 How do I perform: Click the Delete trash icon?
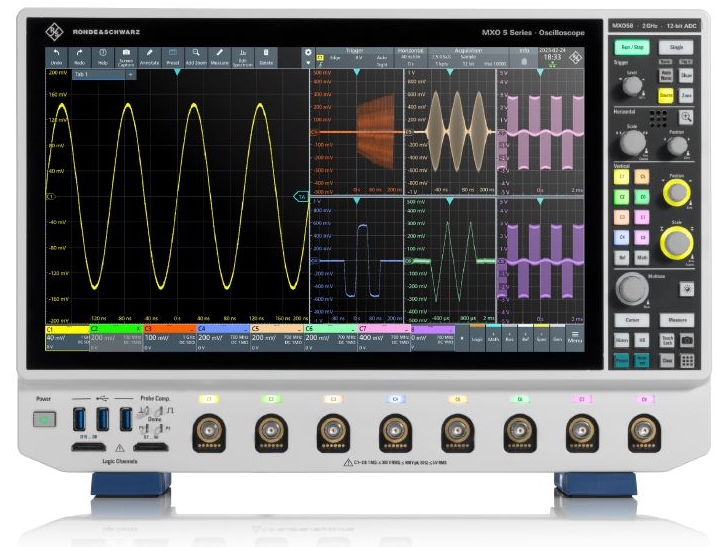266,55
